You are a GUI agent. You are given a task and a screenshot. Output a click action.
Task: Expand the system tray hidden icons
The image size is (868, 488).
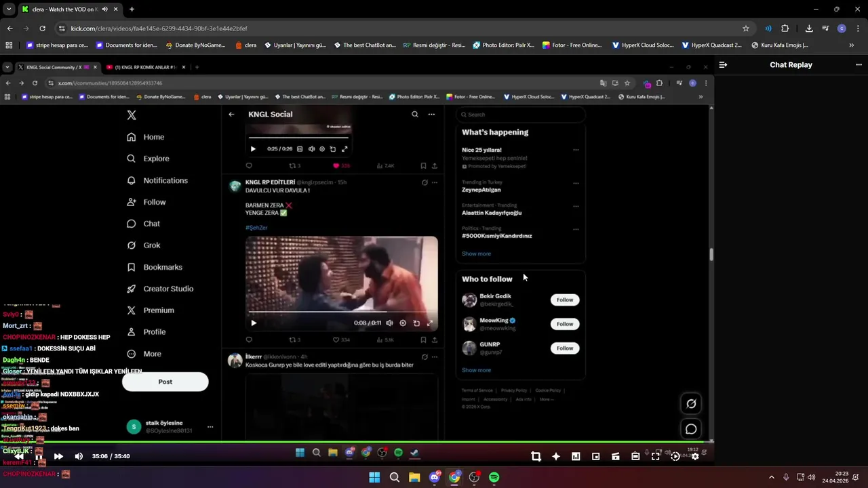(771, 477)
